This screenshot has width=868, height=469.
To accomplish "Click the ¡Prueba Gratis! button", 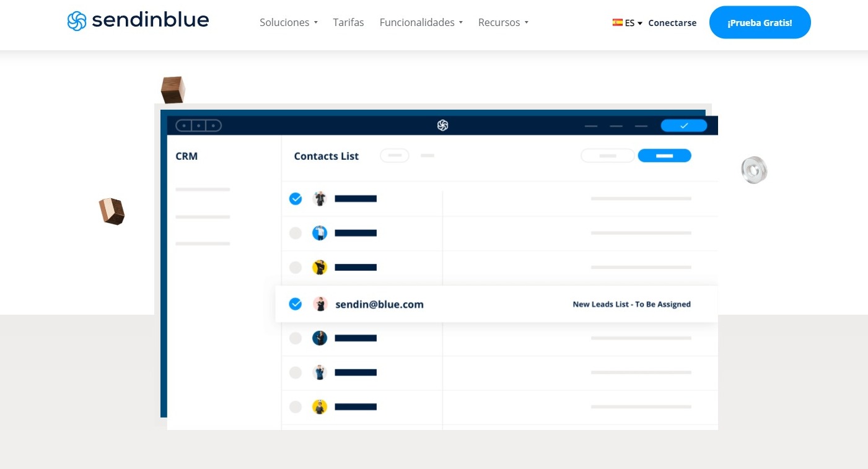I will 760,23.
